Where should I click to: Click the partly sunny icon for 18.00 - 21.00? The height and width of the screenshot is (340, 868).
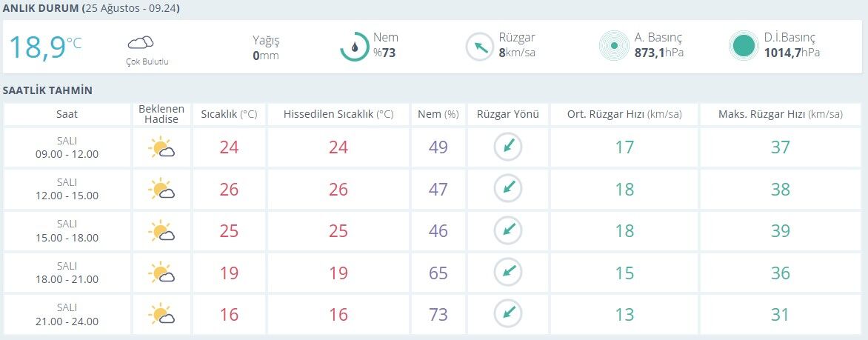[161, 273]
